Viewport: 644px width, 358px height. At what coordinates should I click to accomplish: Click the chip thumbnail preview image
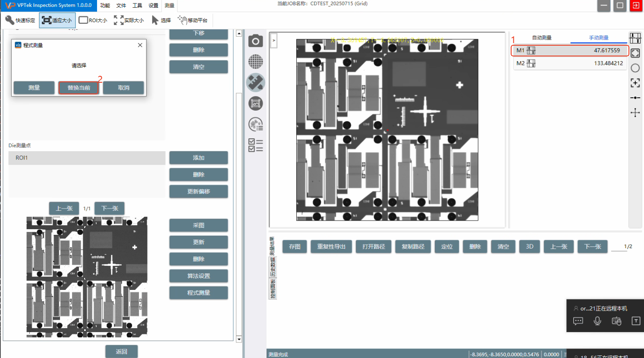click(x=87, y=277)
